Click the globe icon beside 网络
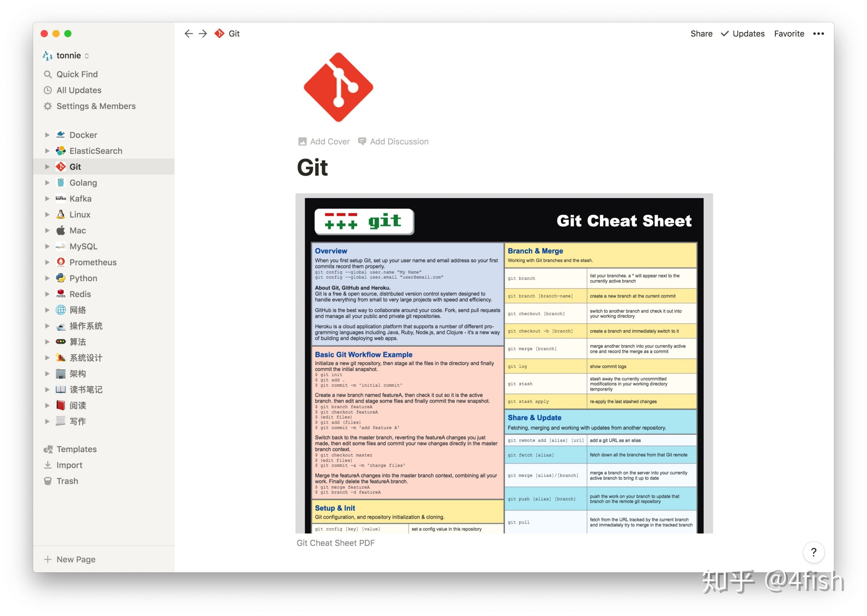The width and height of the screenshot is (867, 616). click(x=61, y=310)
